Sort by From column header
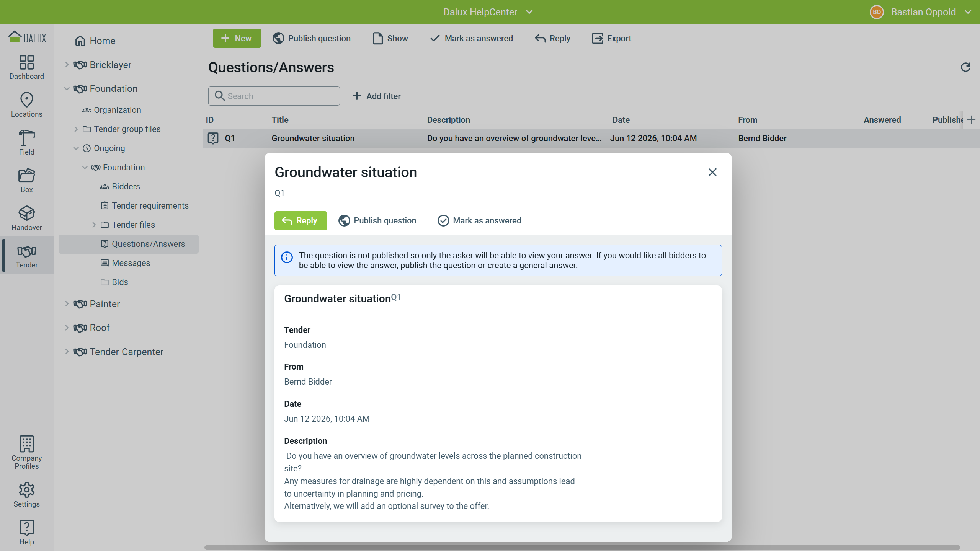Image resolution: width=980 pixels, height=551 pixels. click(x=748, y=120)
